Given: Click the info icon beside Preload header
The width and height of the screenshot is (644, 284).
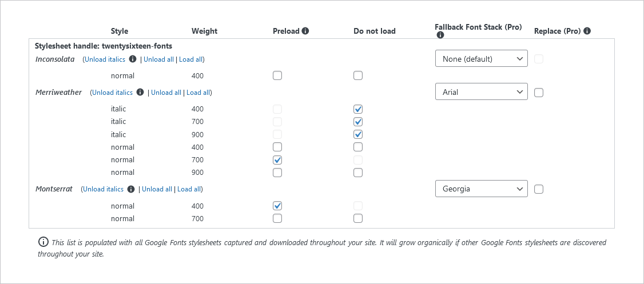Looking at the screenshot, I should (x=305, y=31).
